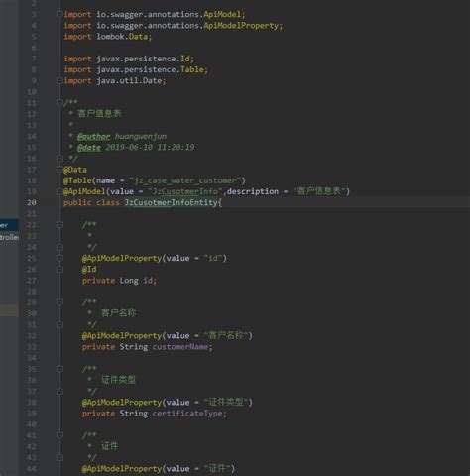This screenshot has height=476, width=470.
Task: Click the @ApiModel annotation on line 19
Action: [84, 191]
